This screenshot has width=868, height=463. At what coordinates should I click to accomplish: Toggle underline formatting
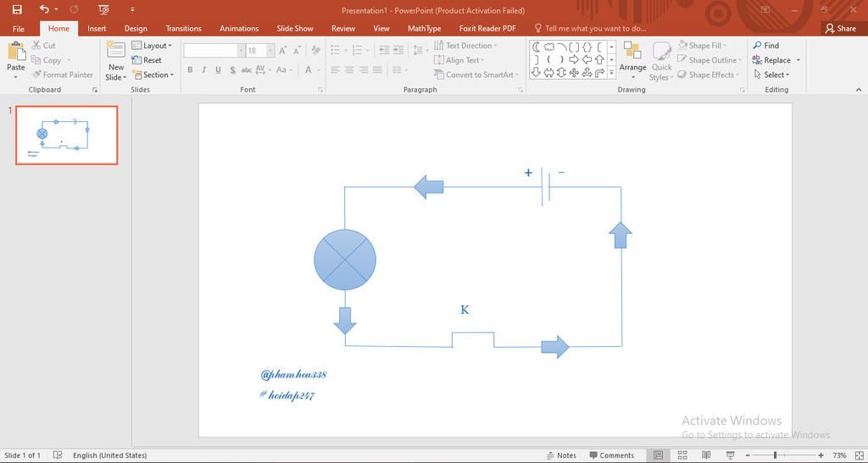(218, 70)
